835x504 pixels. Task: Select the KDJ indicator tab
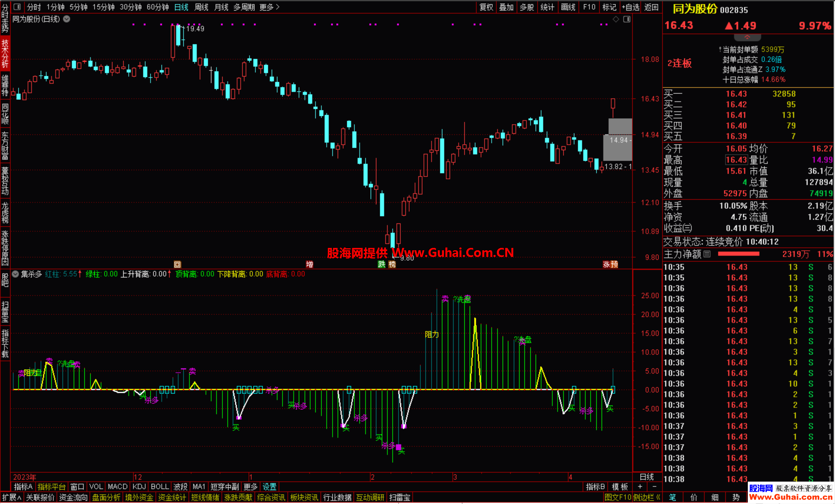[x=139, y=487]
